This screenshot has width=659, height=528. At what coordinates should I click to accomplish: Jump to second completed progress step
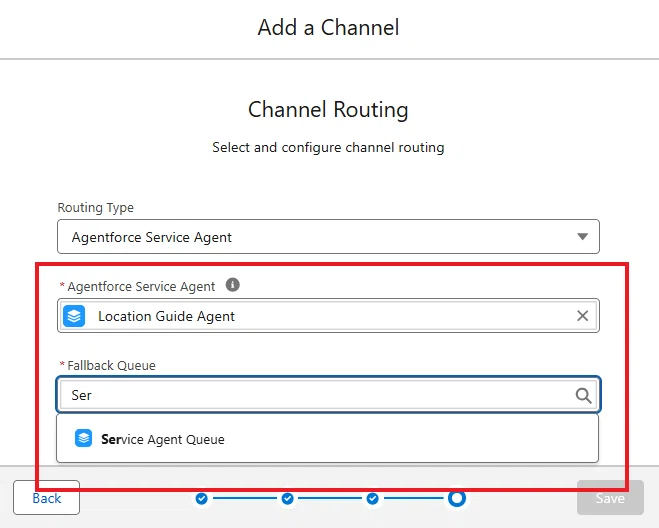click(287, 499)
